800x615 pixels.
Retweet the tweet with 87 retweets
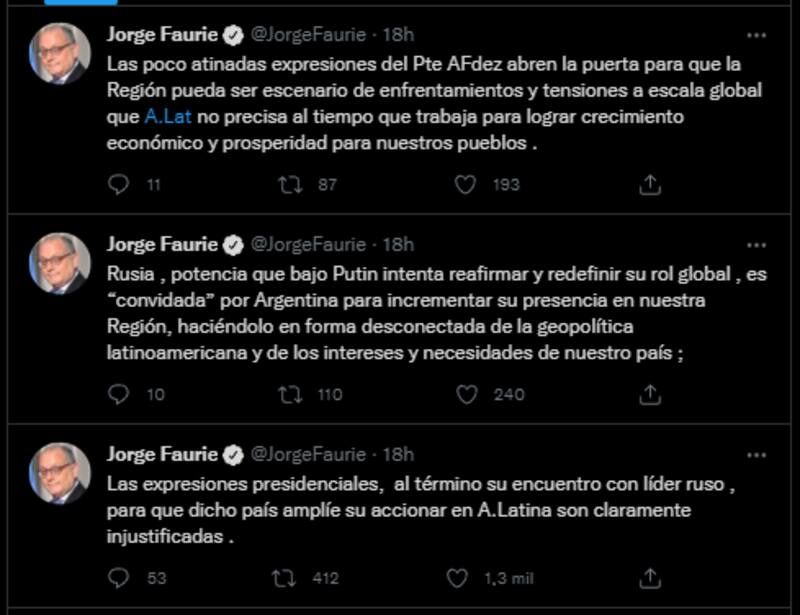tap(291, 184)
